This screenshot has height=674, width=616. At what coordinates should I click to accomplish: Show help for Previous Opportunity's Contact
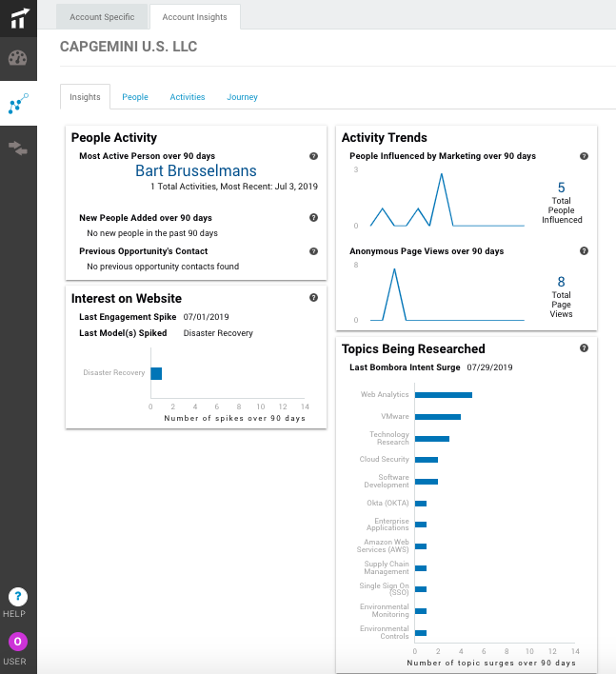pos(313,251)
